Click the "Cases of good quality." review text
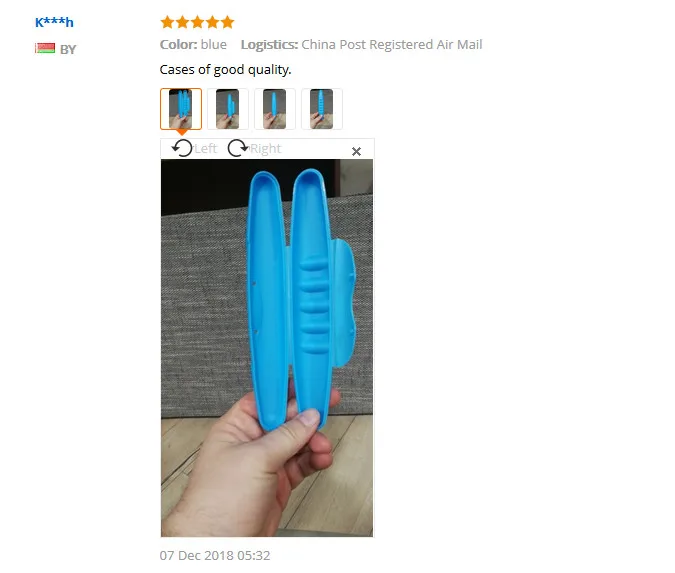The width and height of the screenshot is (675, 573). pyautogui.click(x=226, y=70)
